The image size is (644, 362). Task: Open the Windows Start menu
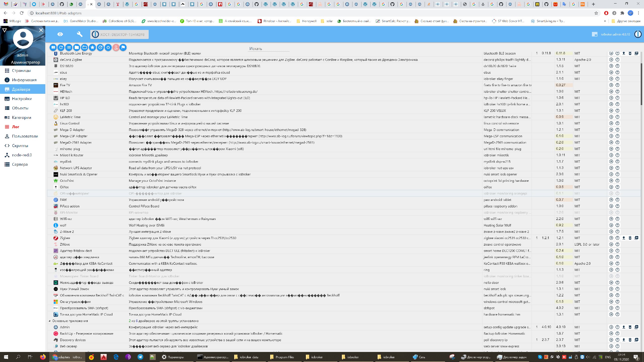[x=6, y=357]
